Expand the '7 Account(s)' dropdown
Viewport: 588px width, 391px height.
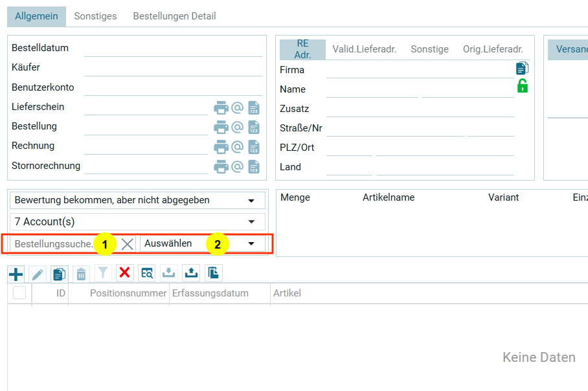(x=137, y=222)
